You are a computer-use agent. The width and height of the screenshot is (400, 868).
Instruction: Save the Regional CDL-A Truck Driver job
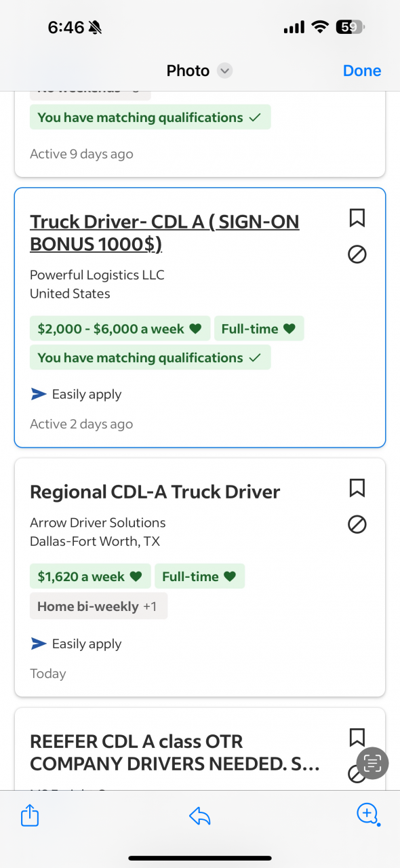pos(357,488)
